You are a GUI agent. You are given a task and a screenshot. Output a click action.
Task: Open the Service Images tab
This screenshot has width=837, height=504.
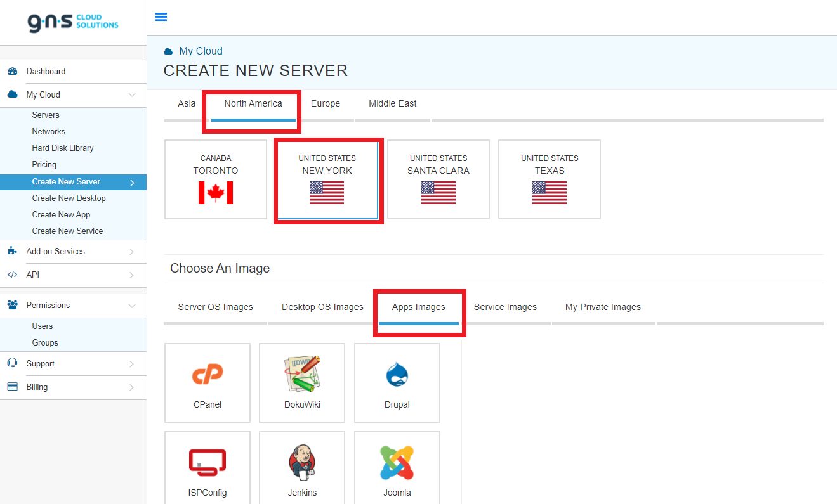505,307
